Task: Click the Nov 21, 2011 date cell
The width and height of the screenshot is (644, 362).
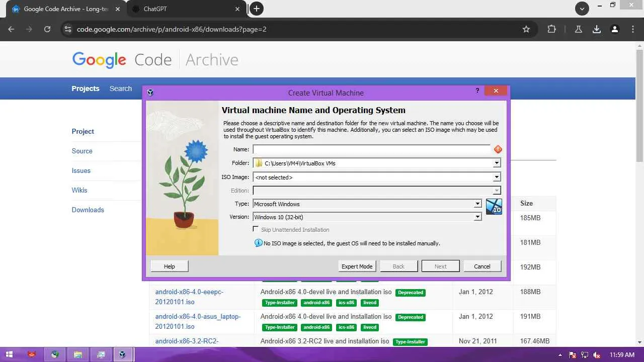Action: pos(478,341)
